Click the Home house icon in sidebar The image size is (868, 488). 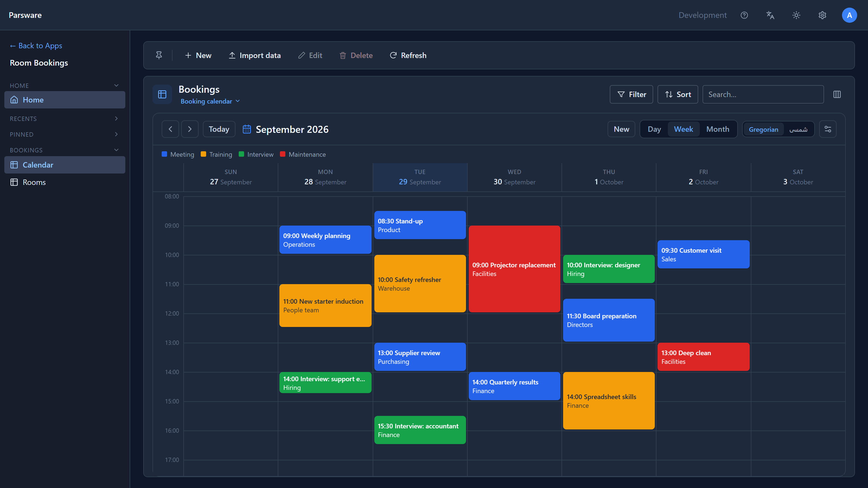[14, 100]
